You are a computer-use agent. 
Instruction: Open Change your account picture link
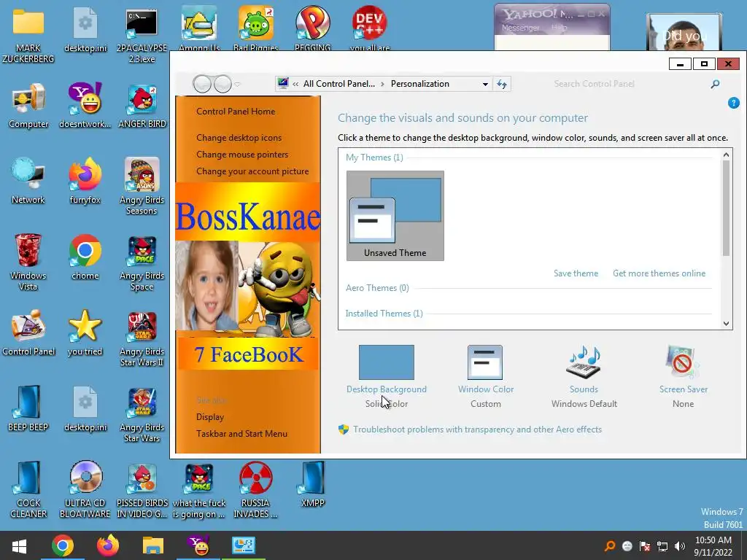252,171
